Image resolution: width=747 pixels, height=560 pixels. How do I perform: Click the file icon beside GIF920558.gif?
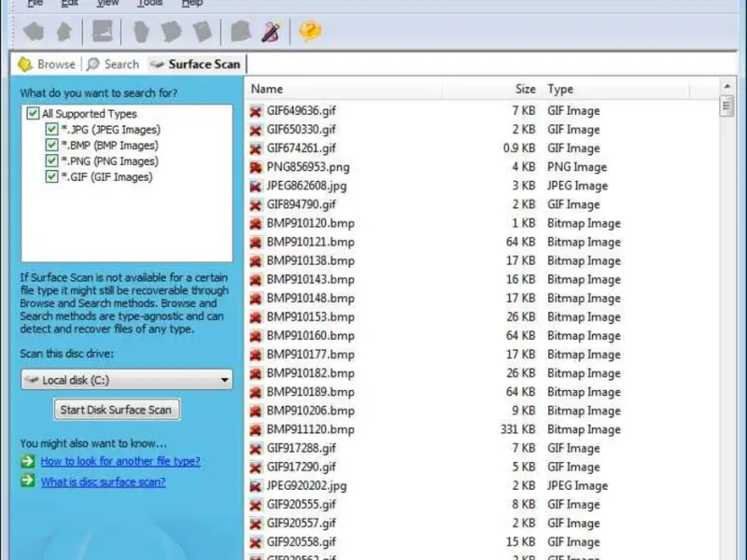coord(256,542)
